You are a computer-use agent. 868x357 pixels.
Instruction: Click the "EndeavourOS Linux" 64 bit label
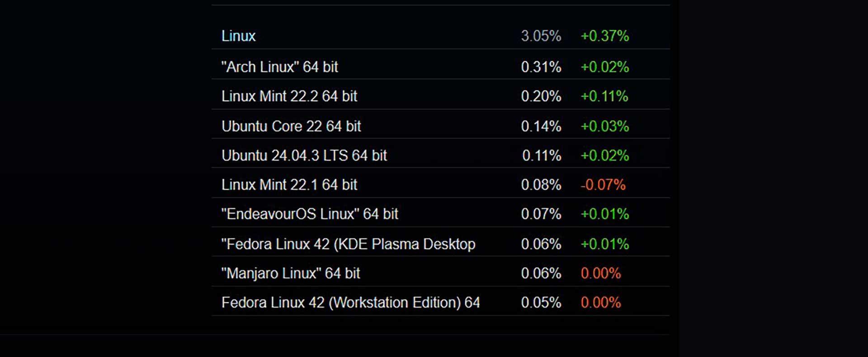pos(309,214)
